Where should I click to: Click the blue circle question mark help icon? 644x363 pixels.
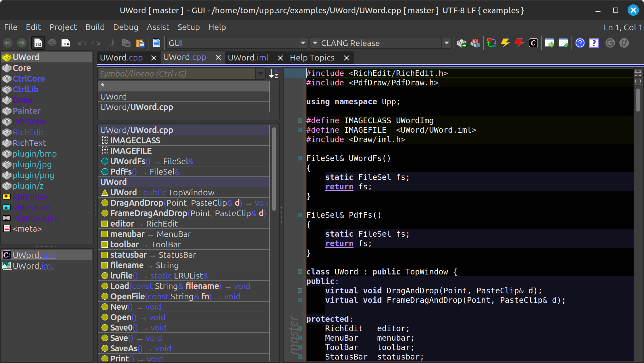[580, 43]
